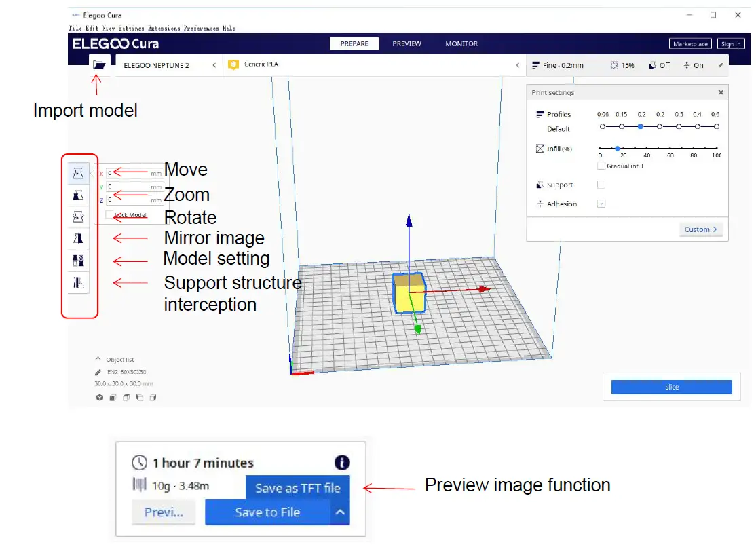Open the Preferences menu
The width and height of the screenshot is (756, 549).
point(201,29)
